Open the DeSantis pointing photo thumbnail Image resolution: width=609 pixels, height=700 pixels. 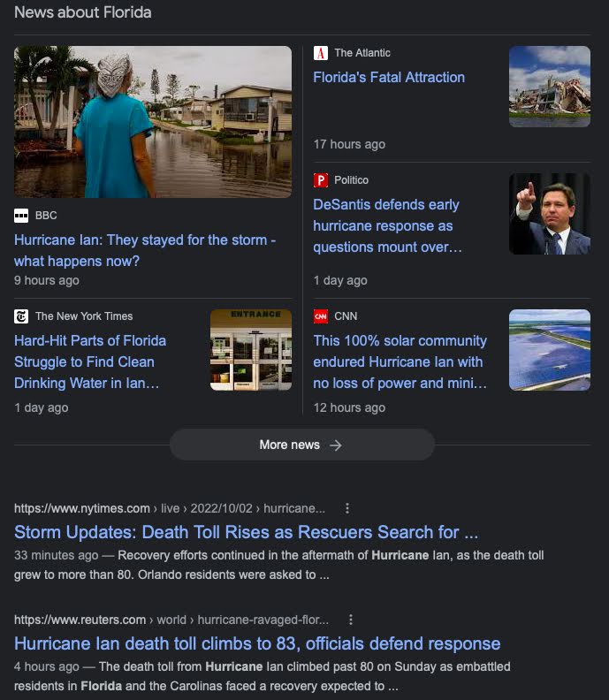[x=550, y=214]
